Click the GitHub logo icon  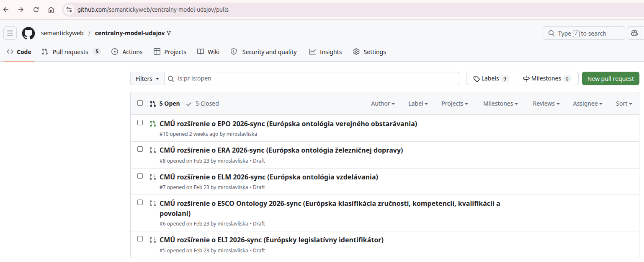[28, 33]
